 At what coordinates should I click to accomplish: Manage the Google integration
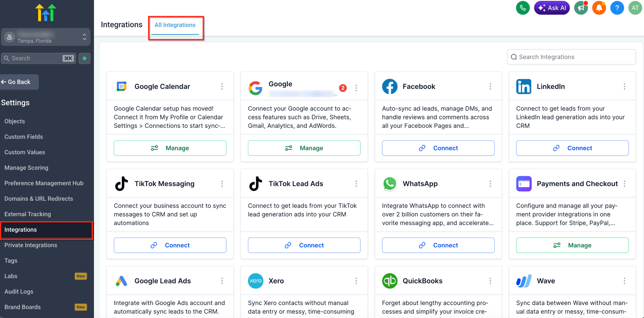(x=304, y=148)
